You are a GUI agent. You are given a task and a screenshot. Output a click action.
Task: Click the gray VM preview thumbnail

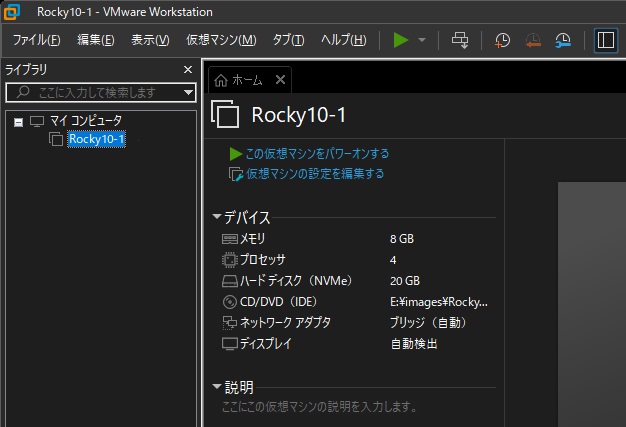click(592, 304)
